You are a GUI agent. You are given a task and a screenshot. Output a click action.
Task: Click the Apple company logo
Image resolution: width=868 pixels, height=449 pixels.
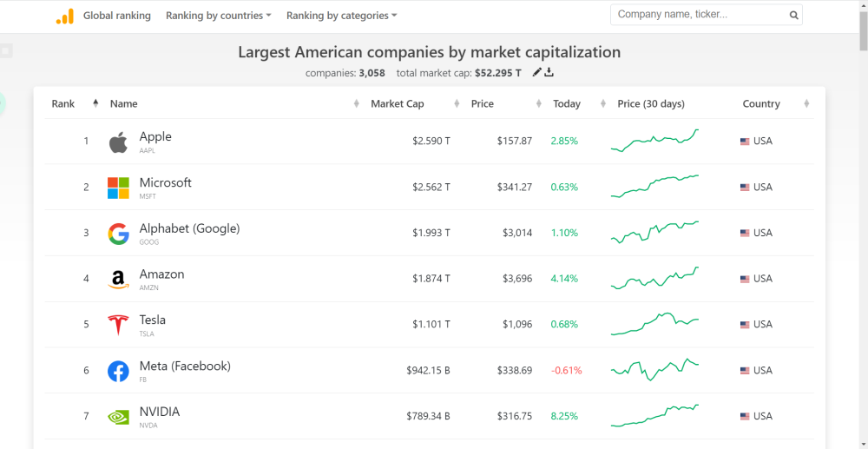[118, 142]
